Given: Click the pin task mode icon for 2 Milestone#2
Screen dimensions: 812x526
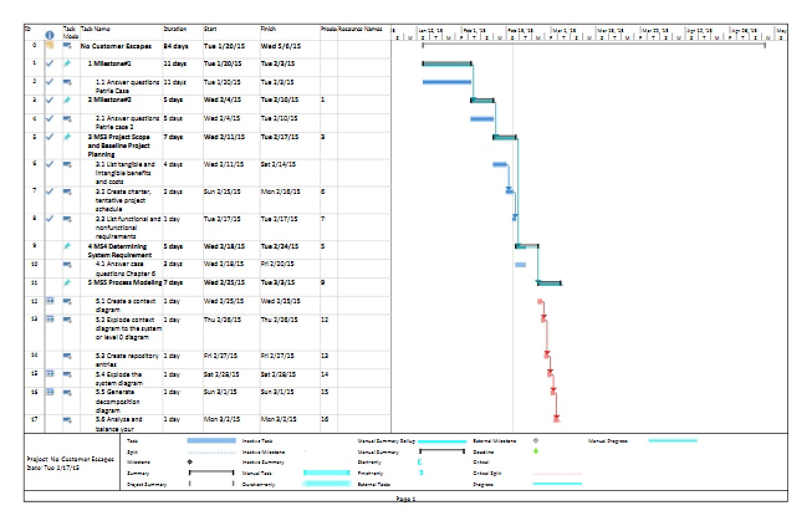Looking at the screenshot, I should tap(67, 99).
